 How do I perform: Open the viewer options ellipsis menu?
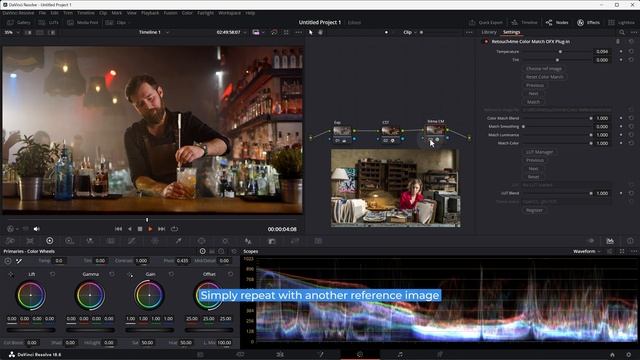click(298, 32)
